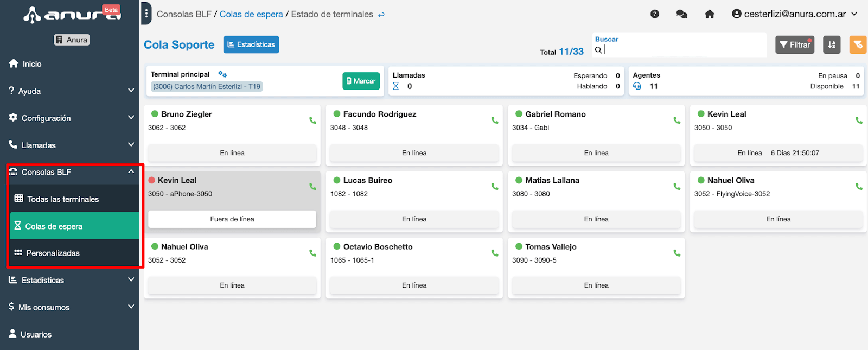Click the sort order icon button
Image resolution: width=868 pixels, height=350 pixels.
click(x=832, y=44)
